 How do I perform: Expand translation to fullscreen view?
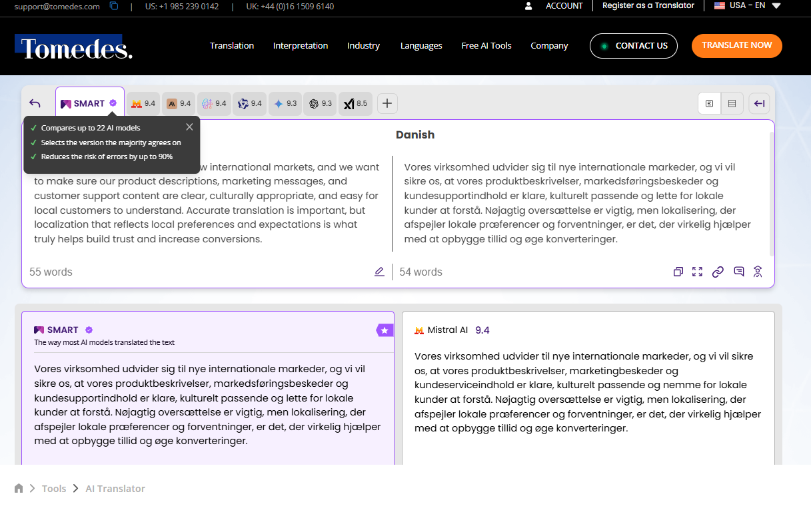coord(697,272)
